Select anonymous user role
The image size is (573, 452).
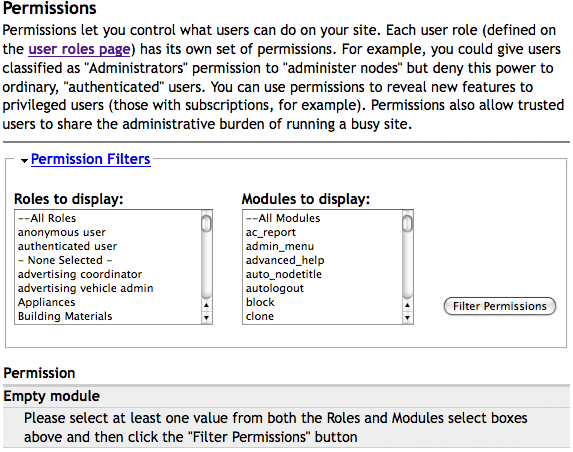coord(108,232)
